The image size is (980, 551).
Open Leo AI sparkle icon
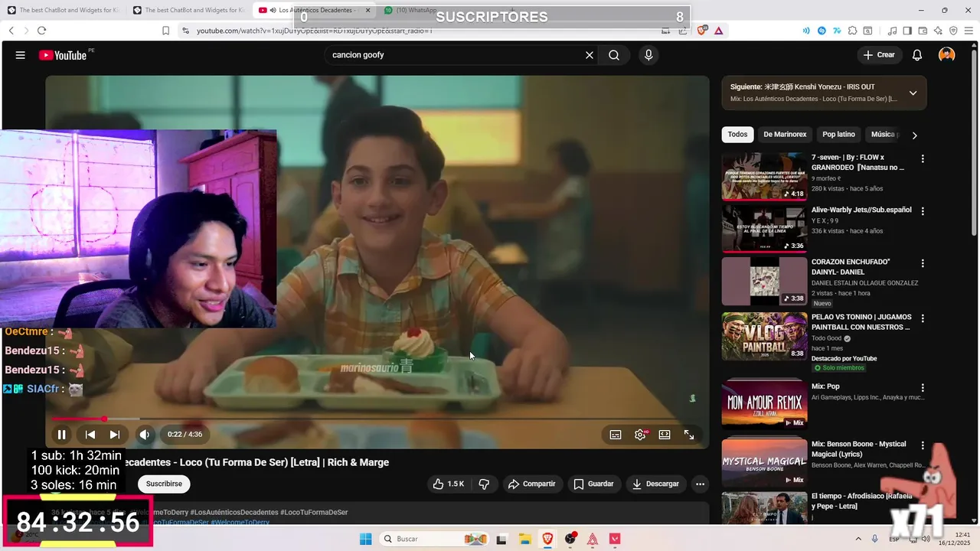[938, 31]
